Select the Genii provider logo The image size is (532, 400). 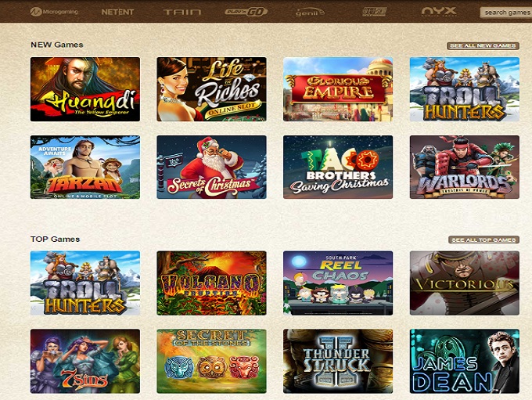pos(310,13)
